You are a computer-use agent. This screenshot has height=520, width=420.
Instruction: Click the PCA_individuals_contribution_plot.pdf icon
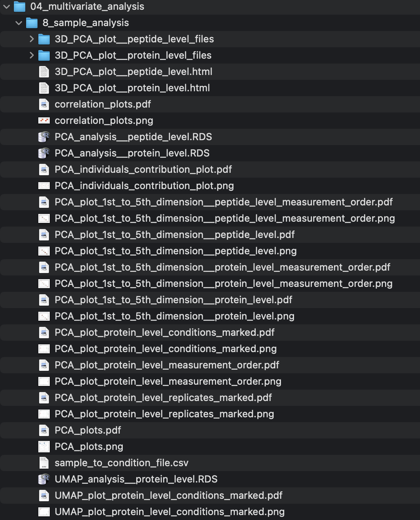(44, 170)
